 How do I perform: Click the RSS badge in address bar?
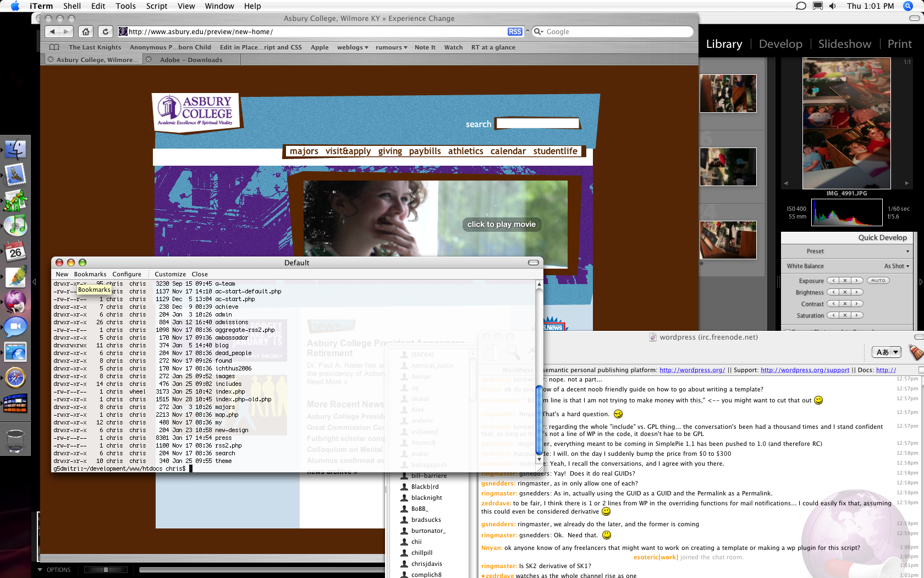pos(515,31)
